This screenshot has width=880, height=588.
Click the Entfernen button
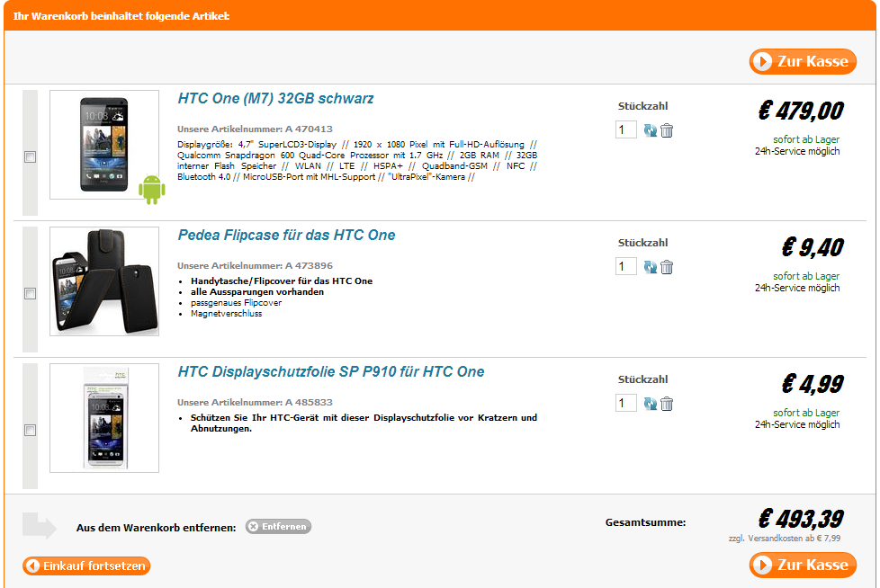pos(278,526)
